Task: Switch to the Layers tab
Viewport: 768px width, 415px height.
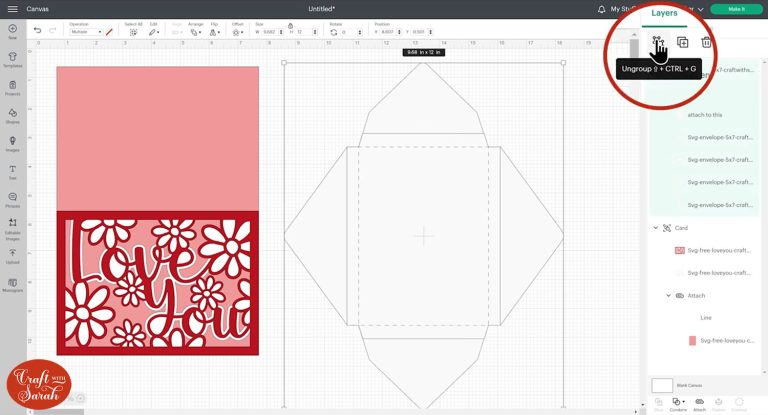Action: [x=664, y=13]
